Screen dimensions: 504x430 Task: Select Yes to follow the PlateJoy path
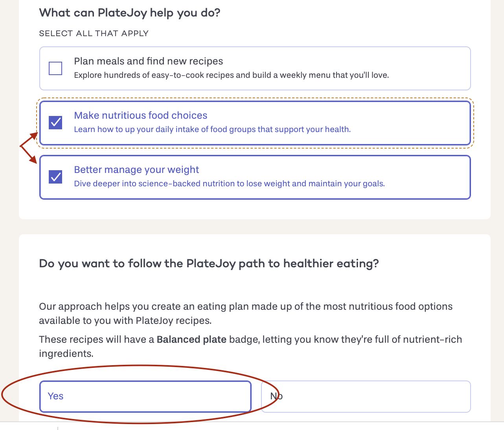tap(145, 396)
